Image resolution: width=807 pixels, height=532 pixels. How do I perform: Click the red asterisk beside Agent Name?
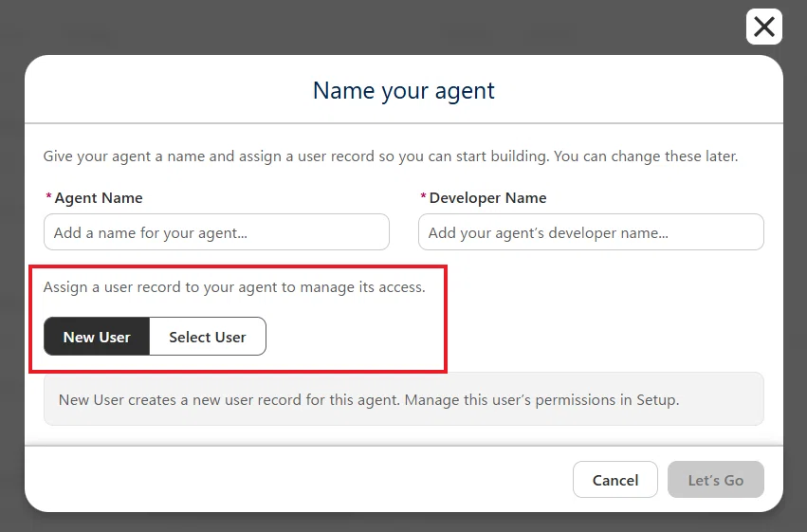coord(48,196)
